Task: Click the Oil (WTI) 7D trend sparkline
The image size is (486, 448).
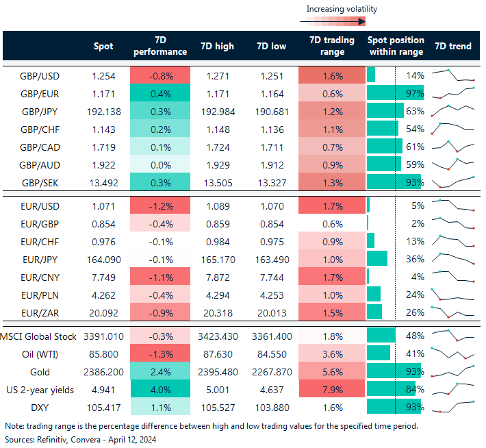Action: (452, 353)
